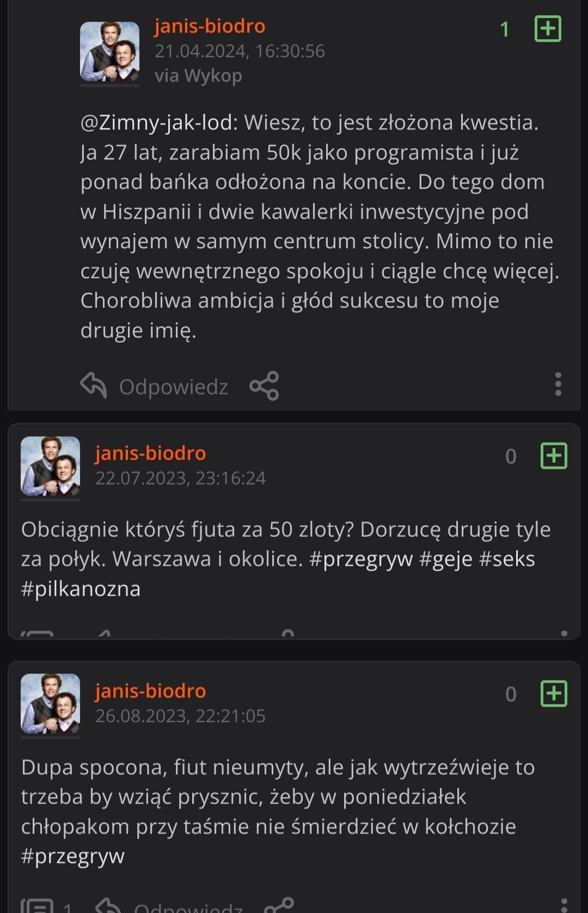Upvote the 21.04.2024 comment with plus

(x=548, y=29)
